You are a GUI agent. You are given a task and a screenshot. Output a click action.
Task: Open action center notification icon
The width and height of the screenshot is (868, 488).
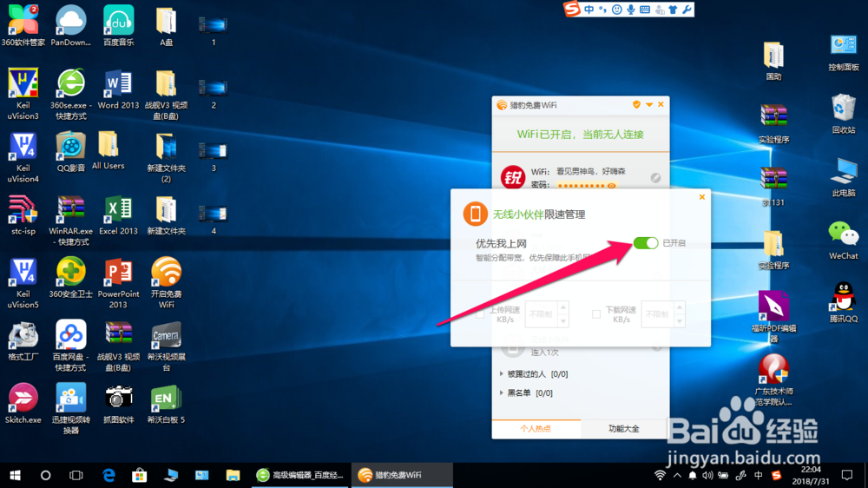(847, 475)
